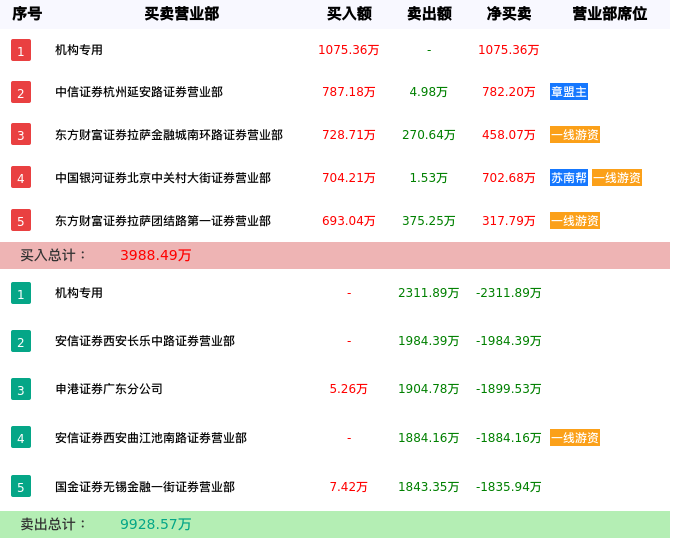The image size is (676, 540).
Task: Click the 卖出额 column header
Action: click(429, 14)
